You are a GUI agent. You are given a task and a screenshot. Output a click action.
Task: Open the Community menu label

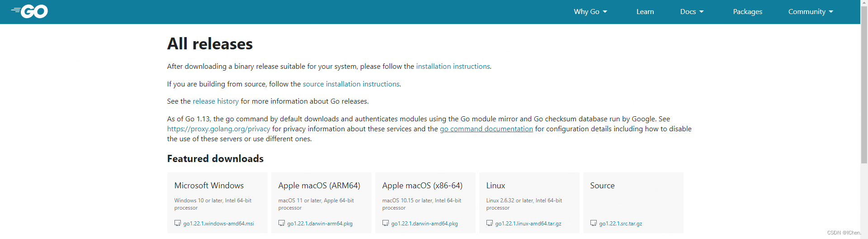807,12
